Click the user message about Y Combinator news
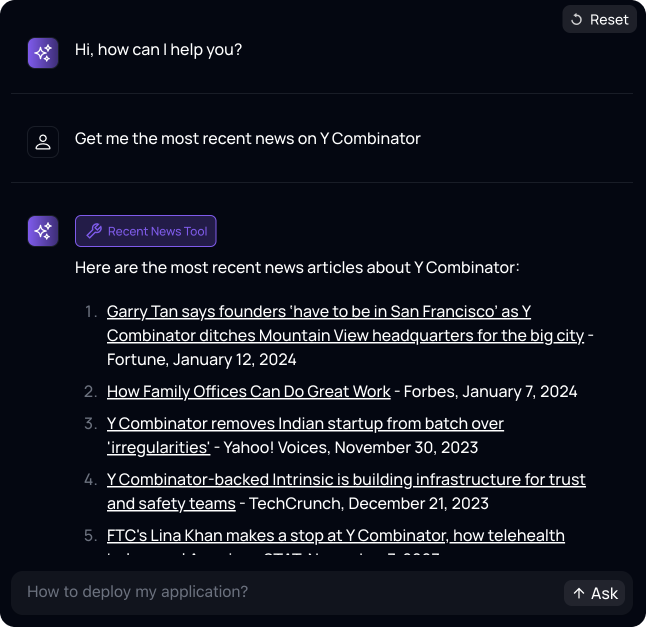Viewport: 646px width, 627px height. coord(248,139)
